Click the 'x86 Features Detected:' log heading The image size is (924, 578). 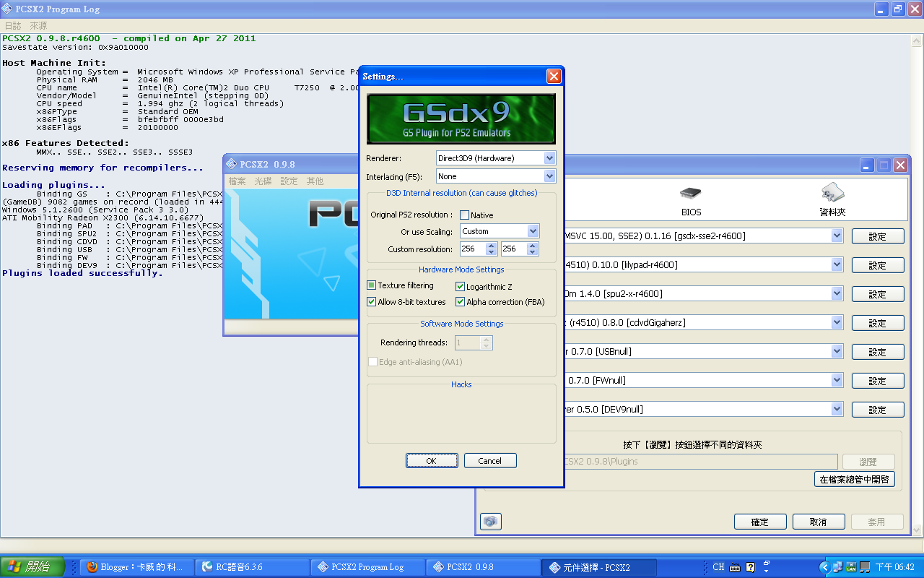click(66, 143)
